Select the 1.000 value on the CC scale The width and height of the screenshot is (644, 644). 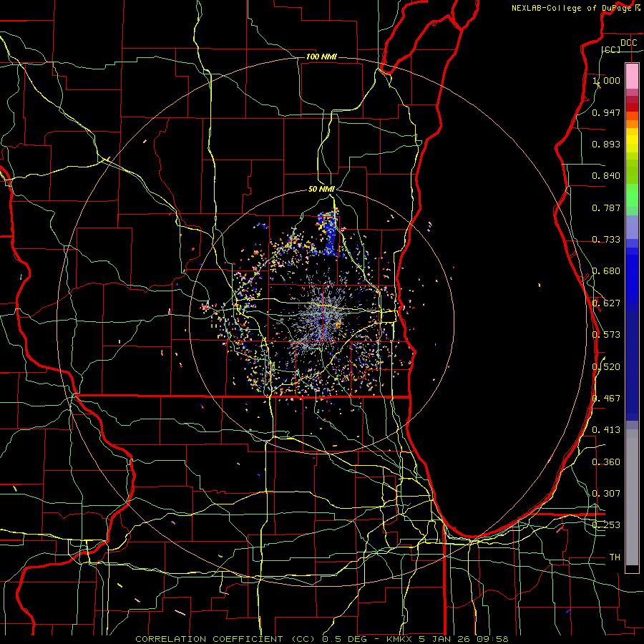coord(606,80)
